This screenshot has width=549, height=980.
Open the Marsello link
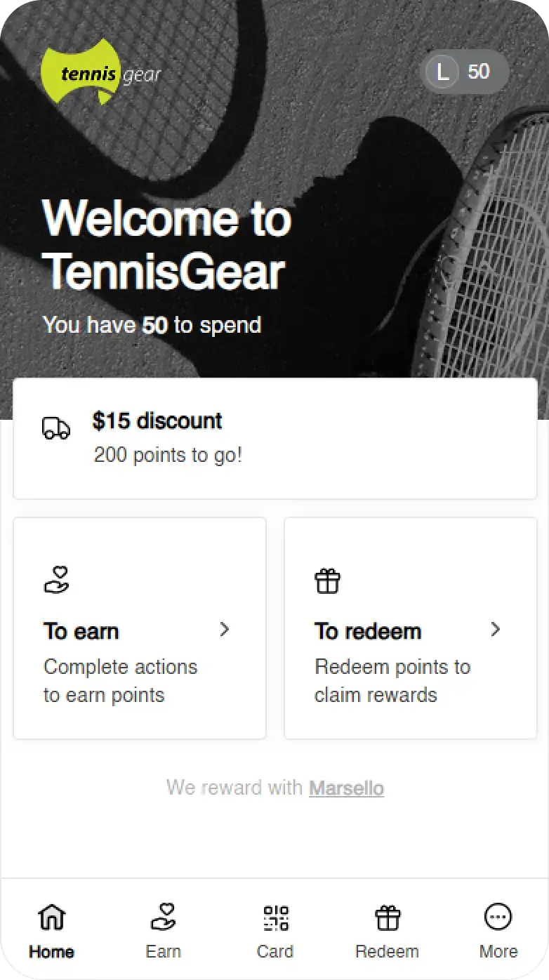(346, 788)
